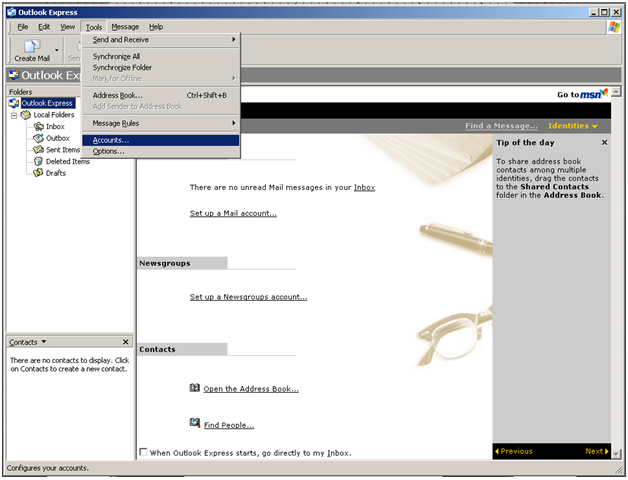The image size is (628, 480).
Task: Select the Drafts folder label
Action: point(56,173)
